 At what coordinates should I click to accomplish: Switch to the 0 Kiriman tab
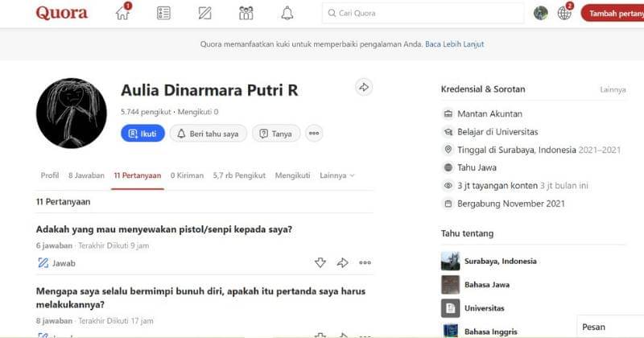[187, 175]
